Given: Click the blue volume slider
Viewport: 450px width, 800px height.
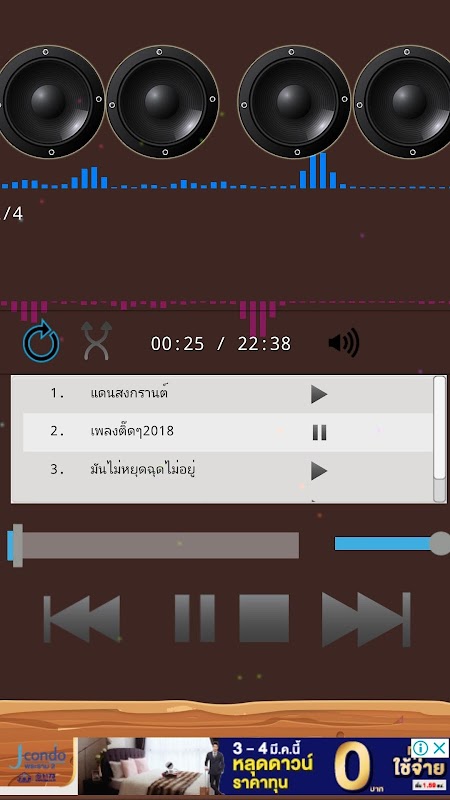Looking at the screenshot, I should pyautogui.click(x=391, y=543).
